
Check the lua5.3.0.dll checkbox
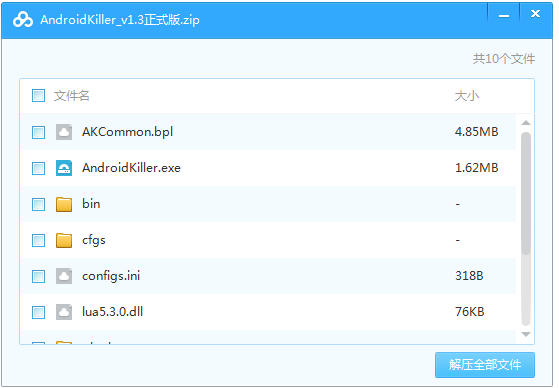pos(38,312)
